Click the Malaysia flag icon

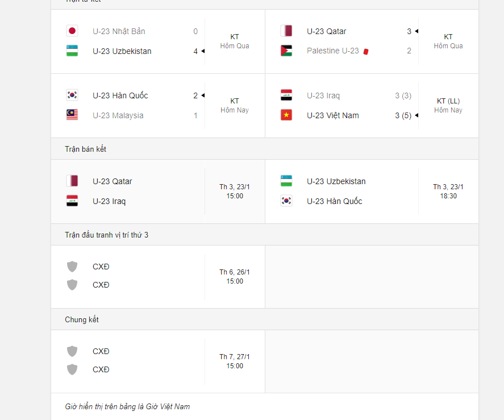pos(72,115)
